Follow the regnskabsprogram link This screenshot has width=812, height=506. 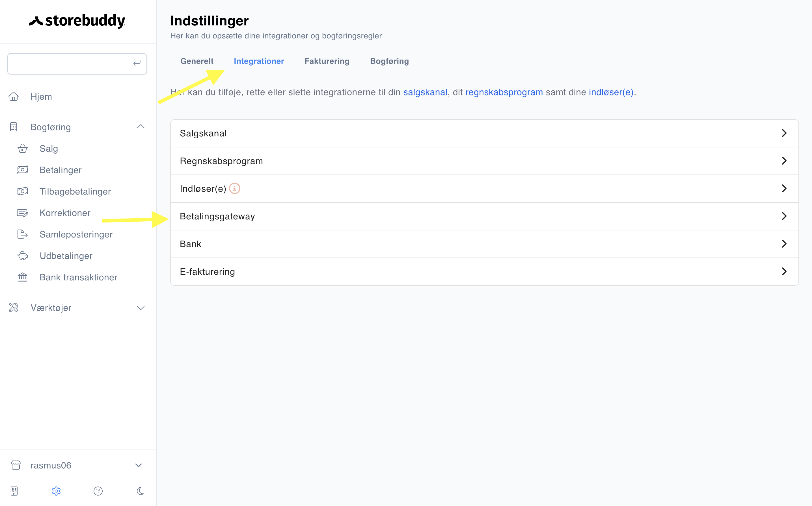point(504,92)
